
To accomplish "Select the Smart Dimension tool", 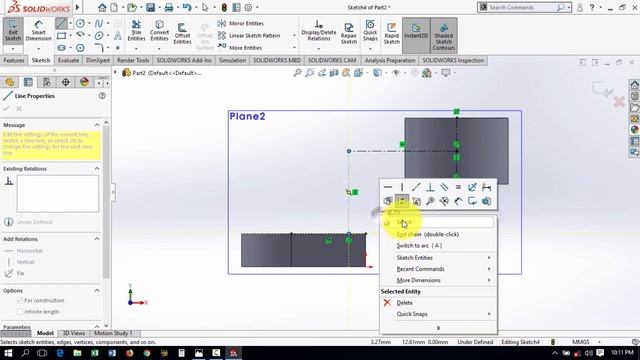I will pos(38,30).
